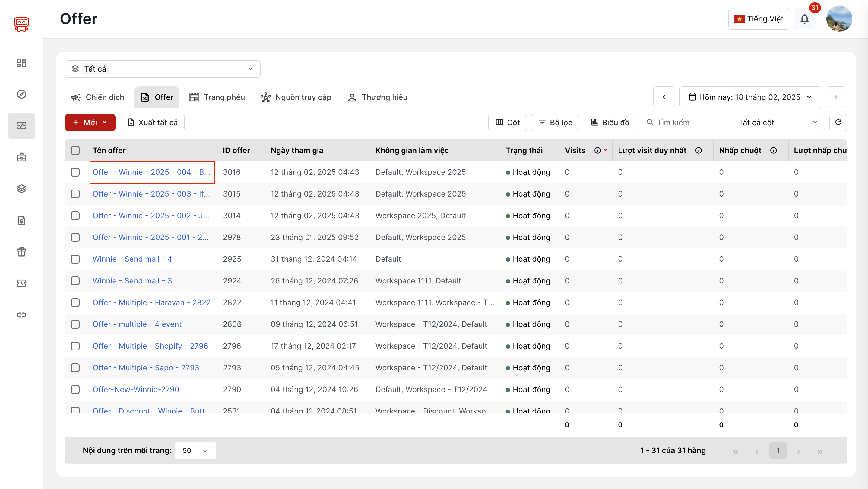Viewport: 868px width, 489px height.
Task: Open the link icon in sidebar
Action: pyautogui.click(x=22, y=315)
